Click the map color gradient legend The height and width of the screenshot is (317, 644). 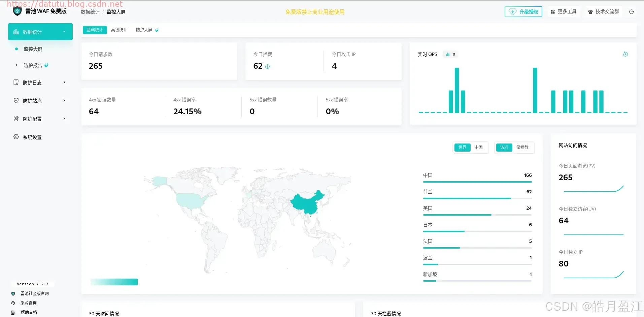tap(114, 282)
